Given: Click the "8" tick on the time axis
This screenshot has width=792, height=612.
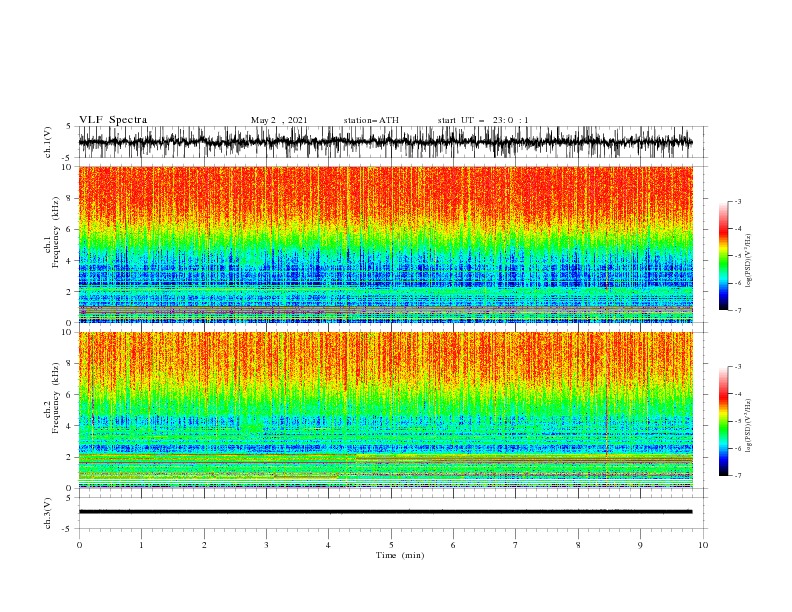Looking at the screenshot, I should pos(578,545).
